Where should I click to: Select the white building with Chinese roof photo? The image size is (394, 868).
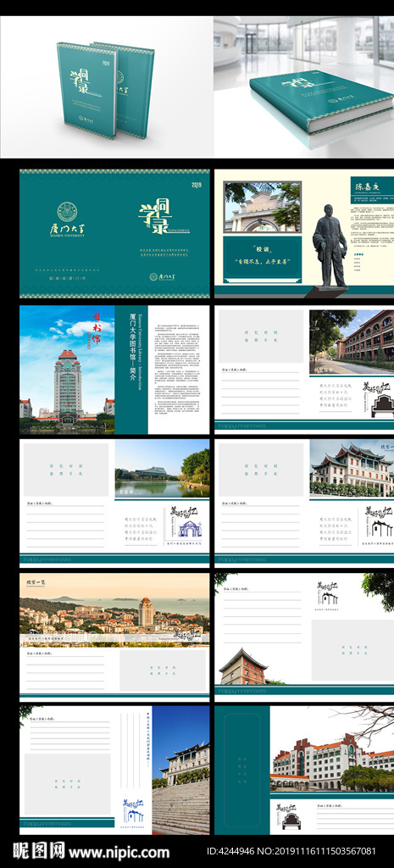pyautogui.click(x=352, y=468)
